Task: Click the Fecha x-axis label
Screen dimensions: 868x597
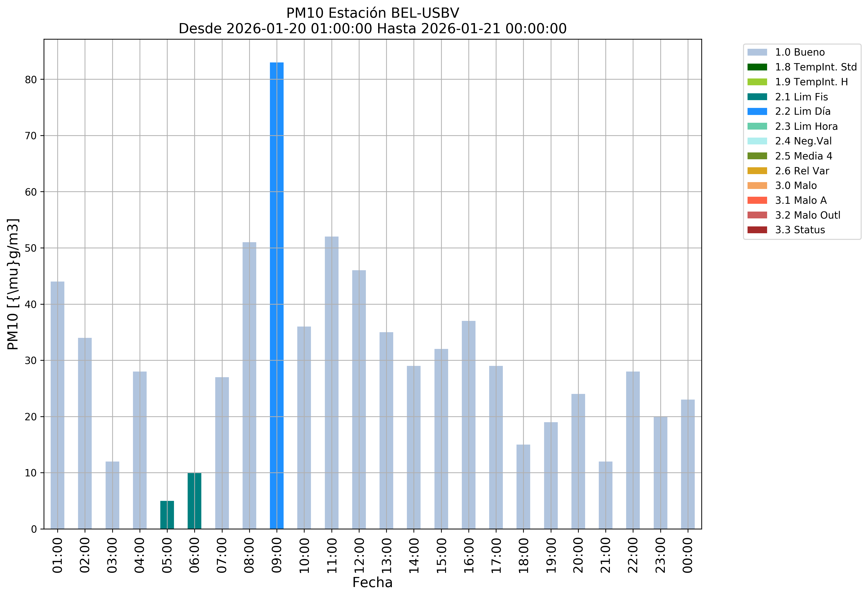Action: click(x=372, y=582)
